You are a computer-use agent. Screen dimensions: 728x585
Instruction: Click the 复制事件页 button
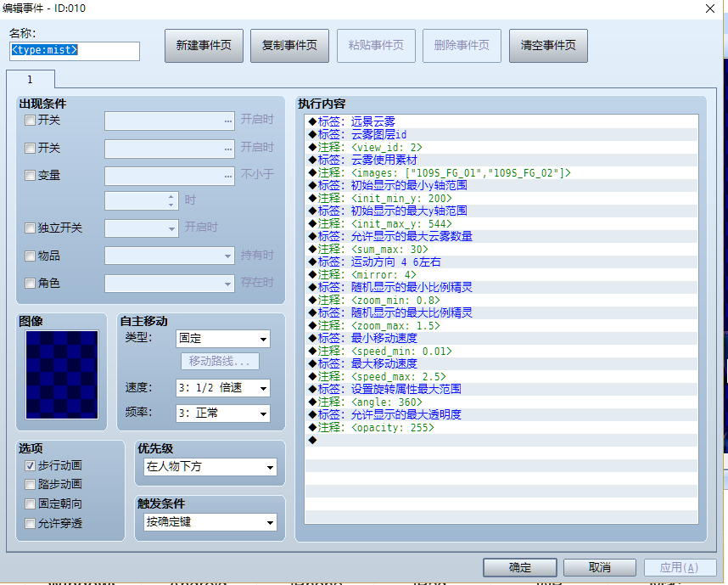point(289,46)
